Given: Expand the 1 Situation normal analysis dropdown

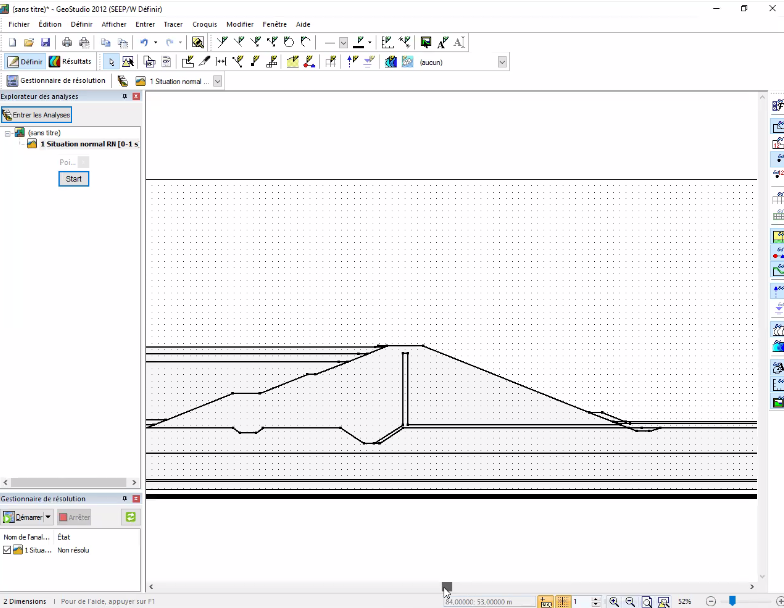Looking at the screenshot, I should click(218, 81).
